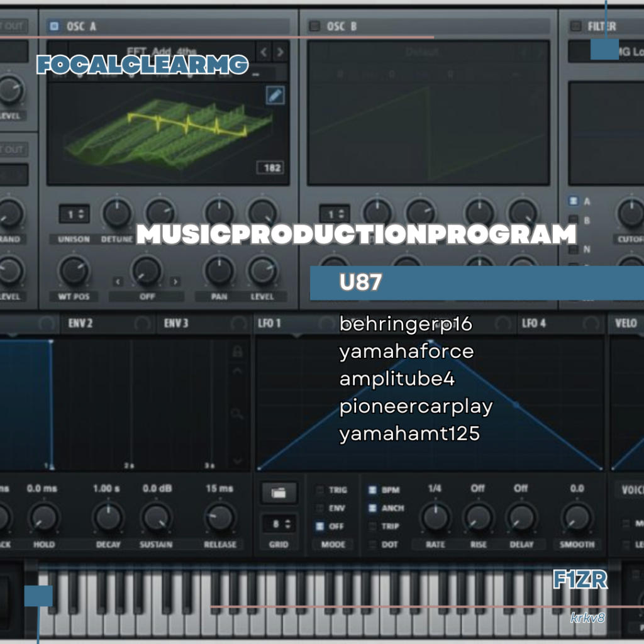The width and height of the screenshot is (644, 644).
Task: Click the LFO DELAY knob
Action: click(521, 518)
